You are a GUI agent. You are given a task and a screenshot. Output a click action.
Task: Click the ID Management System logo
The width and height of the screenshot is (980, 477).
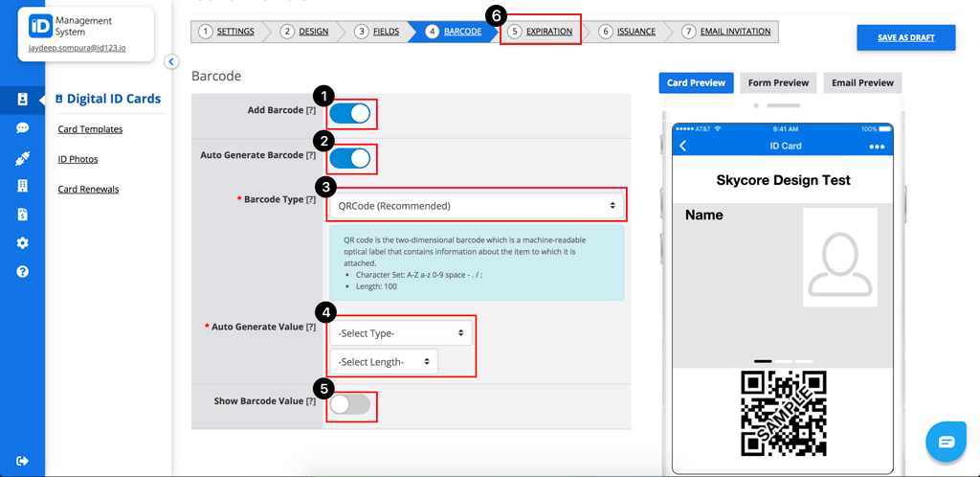point(40,26)
